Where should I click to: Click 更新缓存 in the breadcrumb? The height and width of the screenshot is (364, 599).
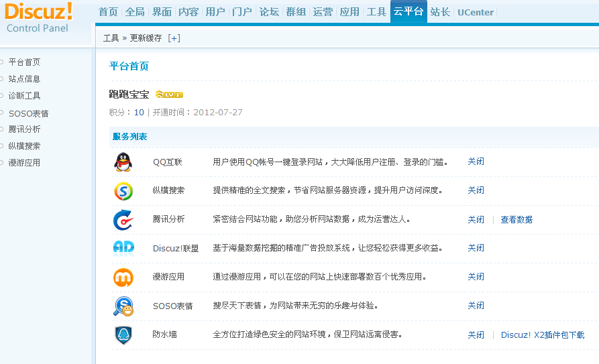(x=146, y=38)
